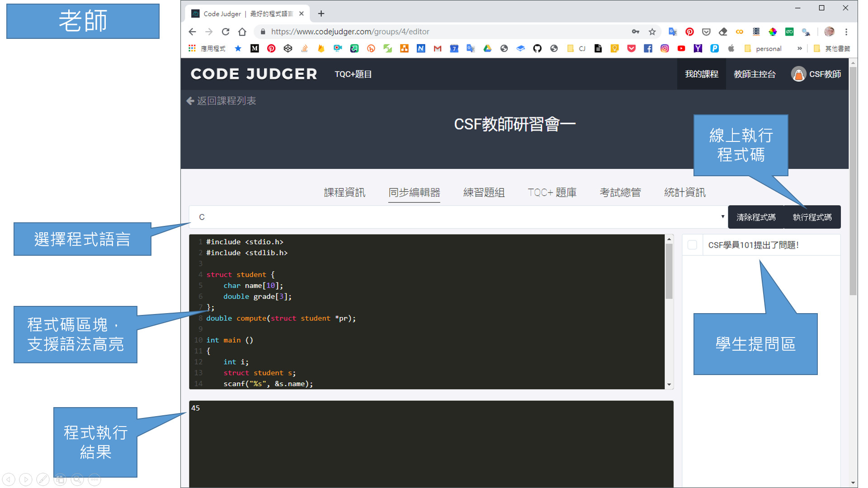Click the Pinterest extension icon
The width and height of the screenshot is (868, 488).
[x=689, y=32]
